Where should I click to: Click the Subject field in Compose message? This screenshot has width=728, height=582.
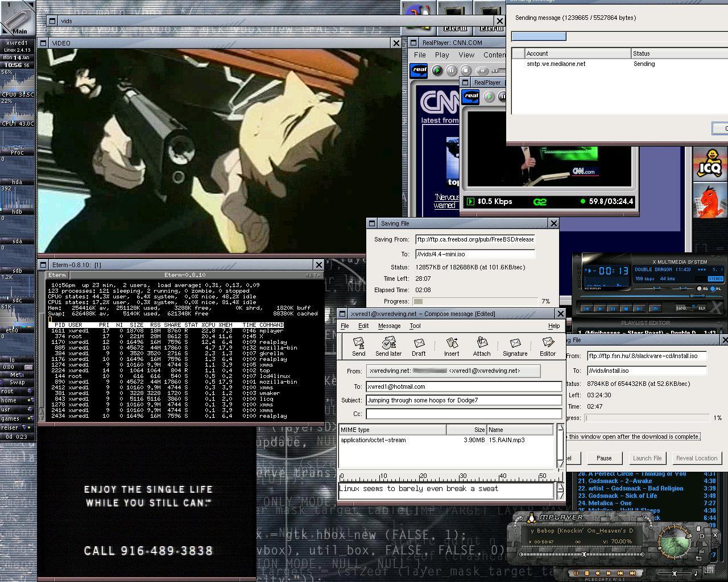pyautogui.click(x=464, y=400)
